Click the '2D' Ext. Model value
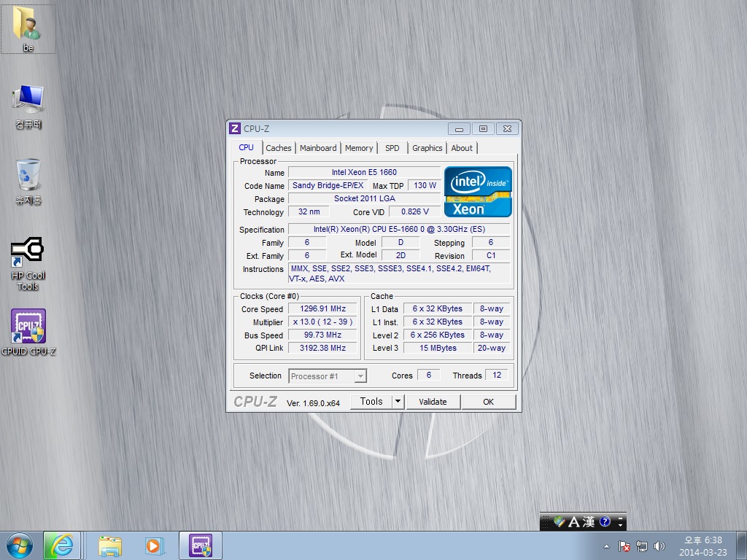This screenshot has width=747, height=560. (x=400, y=256)
